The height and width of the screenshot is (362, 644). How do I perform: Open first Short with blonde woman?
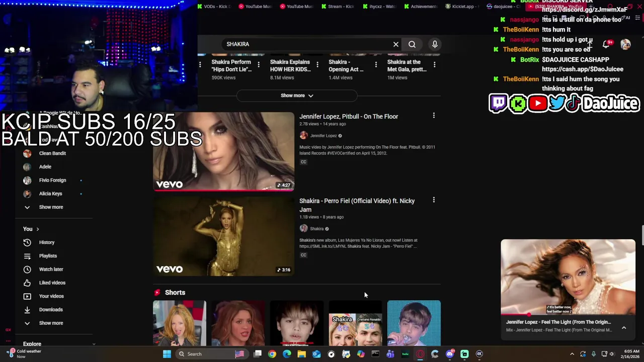pos(180,323)
